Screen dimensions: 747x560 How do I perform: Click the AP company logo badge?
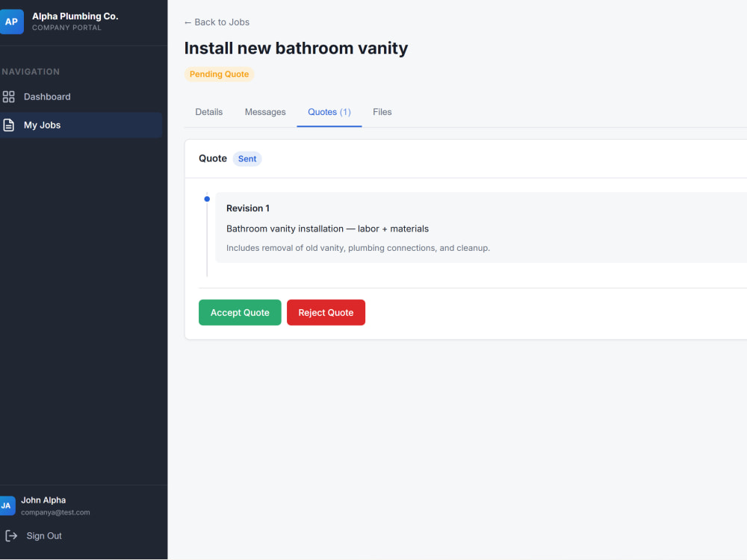tap(10, 22)
